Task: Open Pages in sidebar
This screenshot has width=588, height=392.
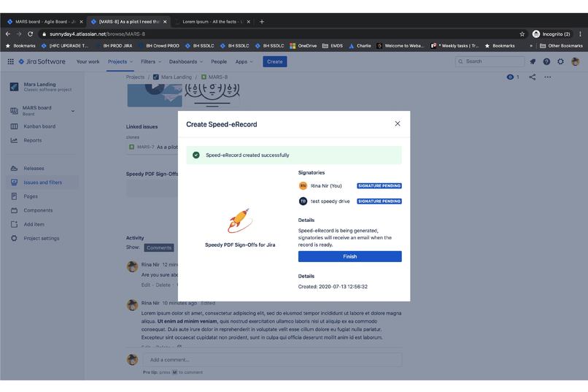Action: 31,196
